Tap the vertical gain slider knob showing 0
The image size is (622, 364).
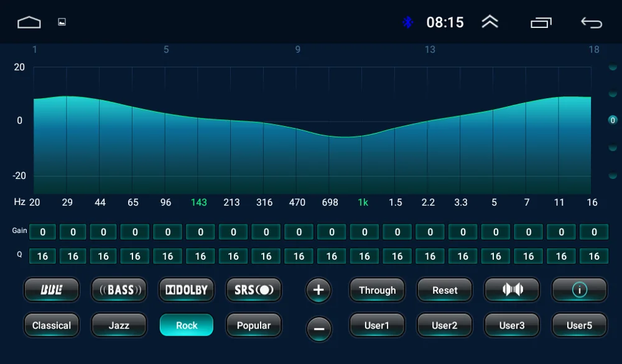[x=613, y=121]
